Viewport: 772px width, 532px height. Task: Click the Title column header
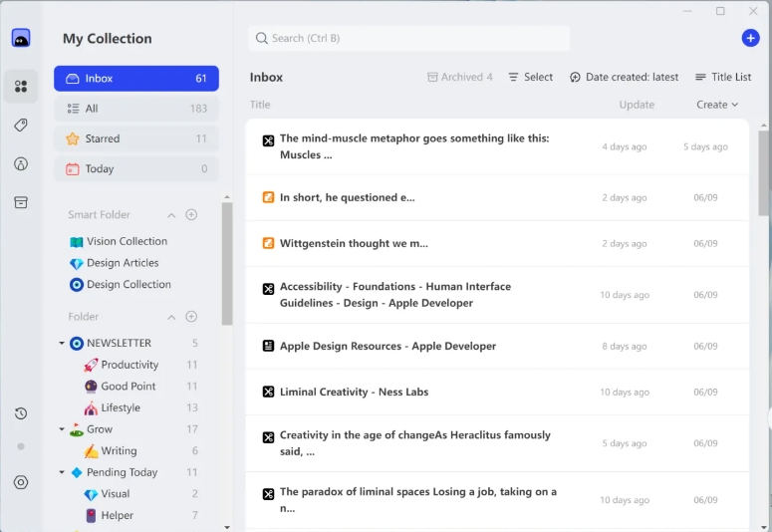tap(260, 105)
